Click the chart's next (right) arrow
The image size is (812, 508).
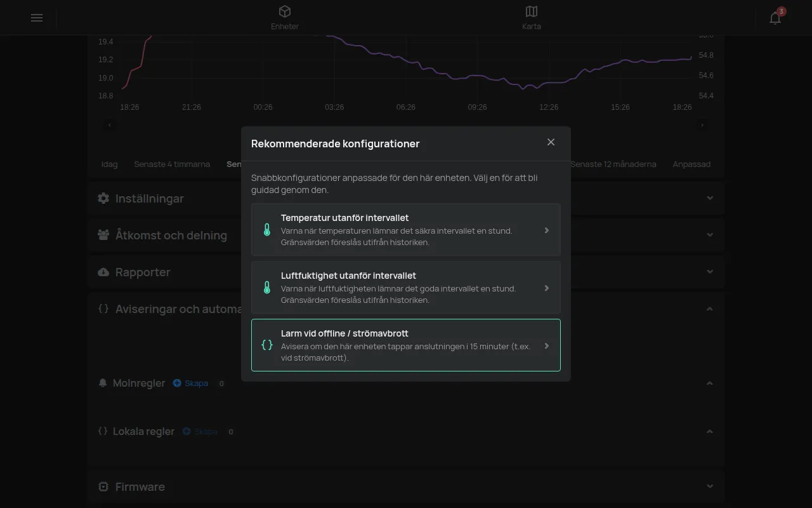(x=702, y=125)
